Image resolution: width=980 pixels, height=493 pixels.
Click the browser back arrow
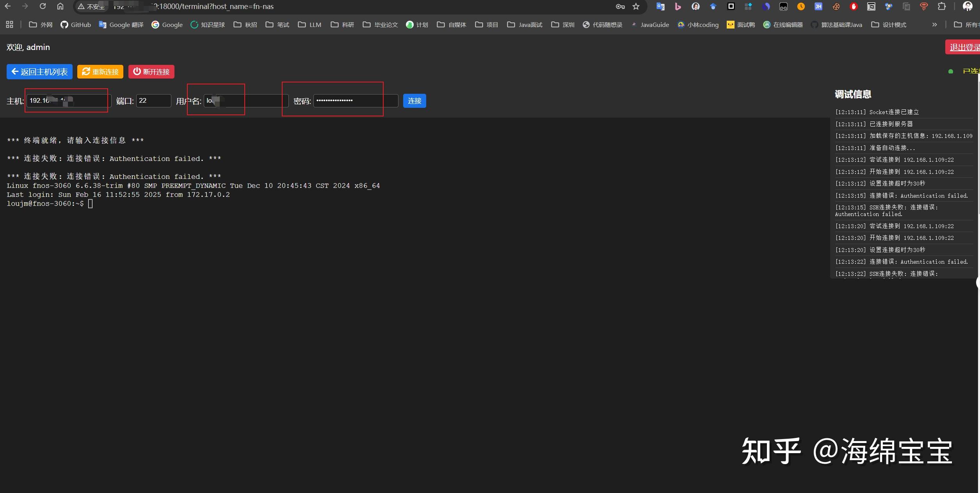pyautogui.click(x=8, y=6)
